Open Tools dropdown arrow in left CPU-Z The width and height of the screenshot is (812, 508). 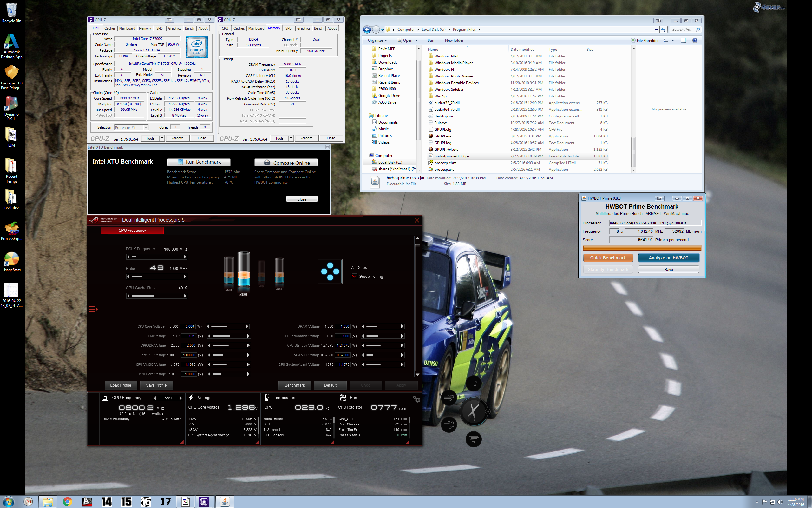click(162, 138)
